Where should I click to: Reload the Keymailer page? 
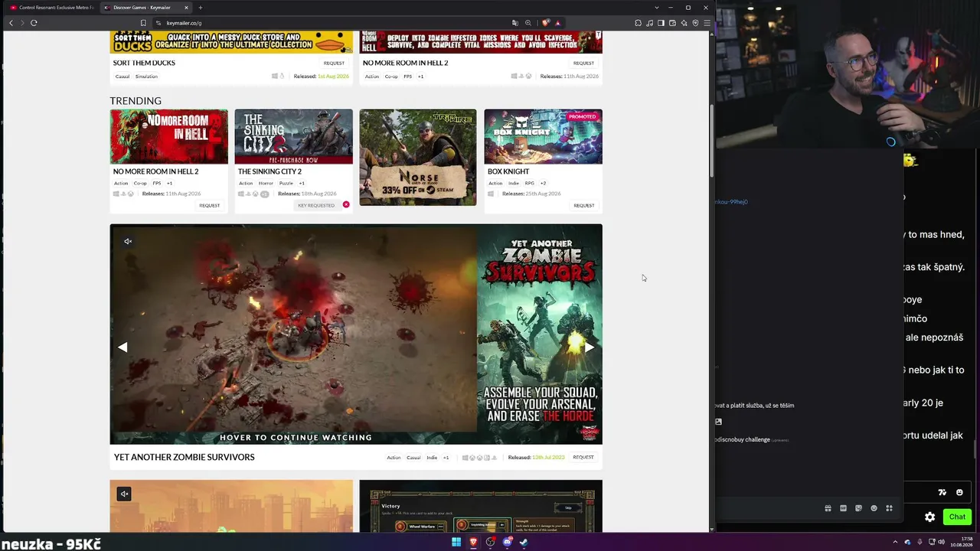click(x=34, y=23)
